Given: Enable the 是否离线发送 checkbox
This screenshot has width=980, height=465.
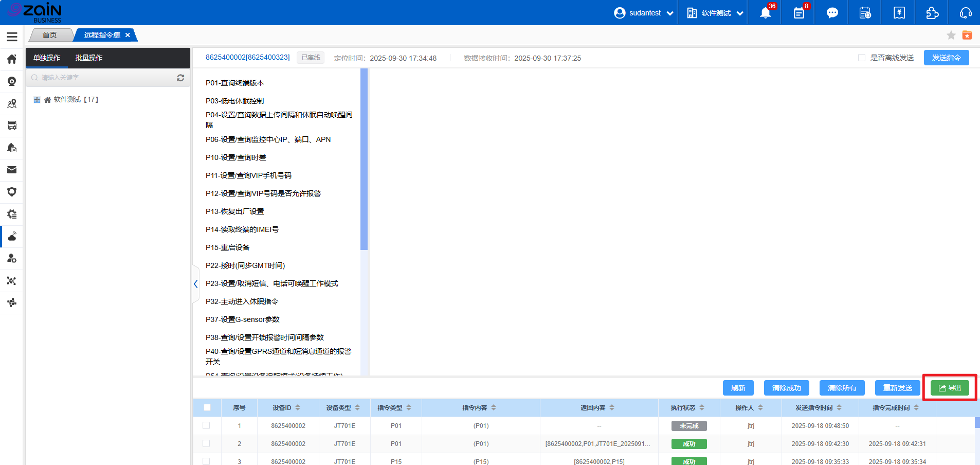Looking at the screenshot, I should coord(862,58).
